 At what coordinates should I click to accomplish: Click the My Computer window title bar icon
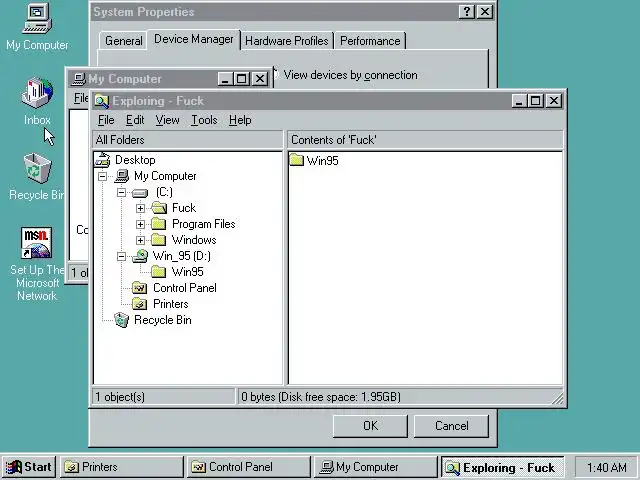click(78, 79)
